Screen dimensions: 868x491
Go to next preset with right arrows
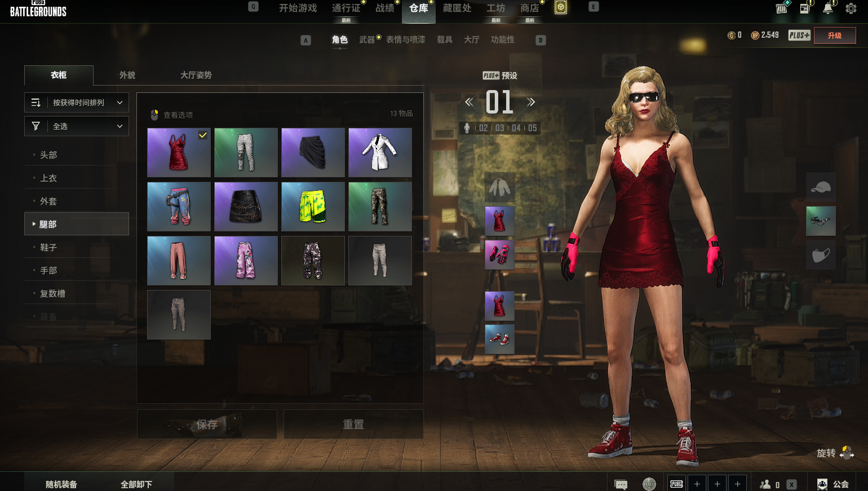531,102
